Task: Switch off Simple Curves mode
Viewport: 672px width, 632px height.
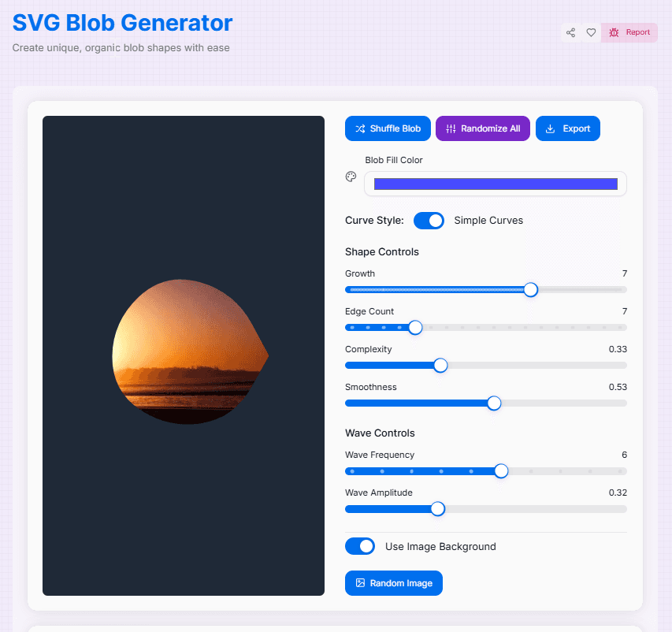Action: 429,221
